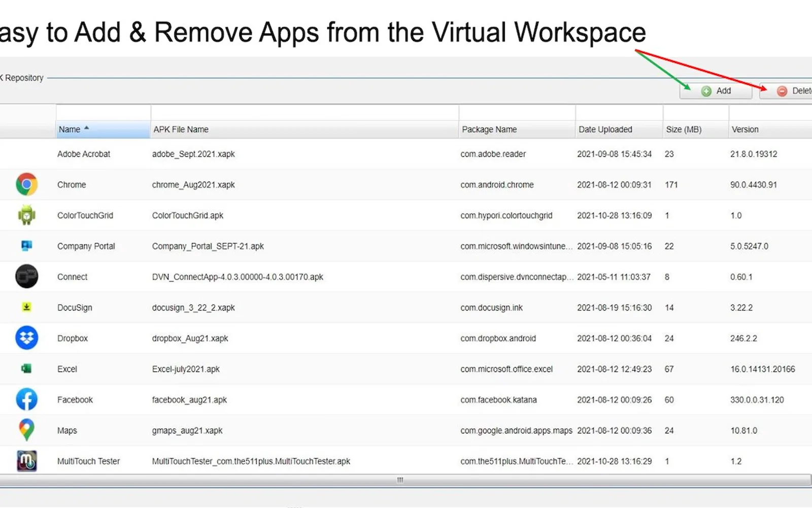
Task: Click version 330.0.0.31.120
Action: coord(757,400)
